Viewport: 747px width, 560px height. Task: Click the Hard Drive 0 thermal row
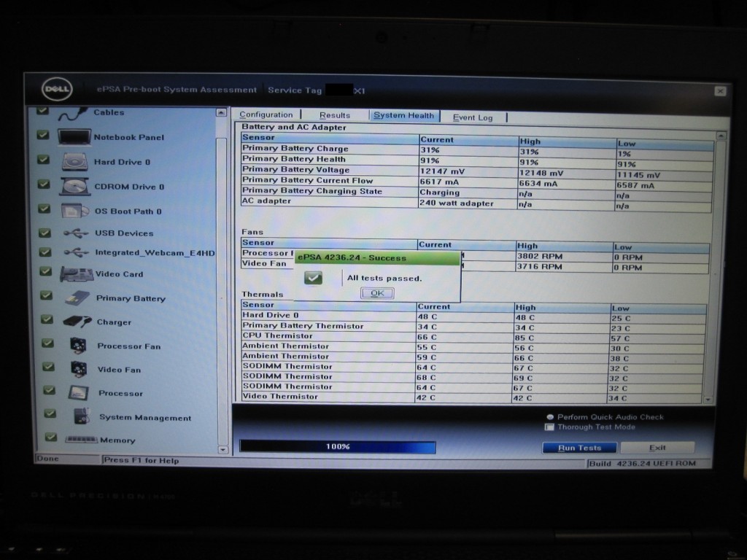click(x=473, y=316)
